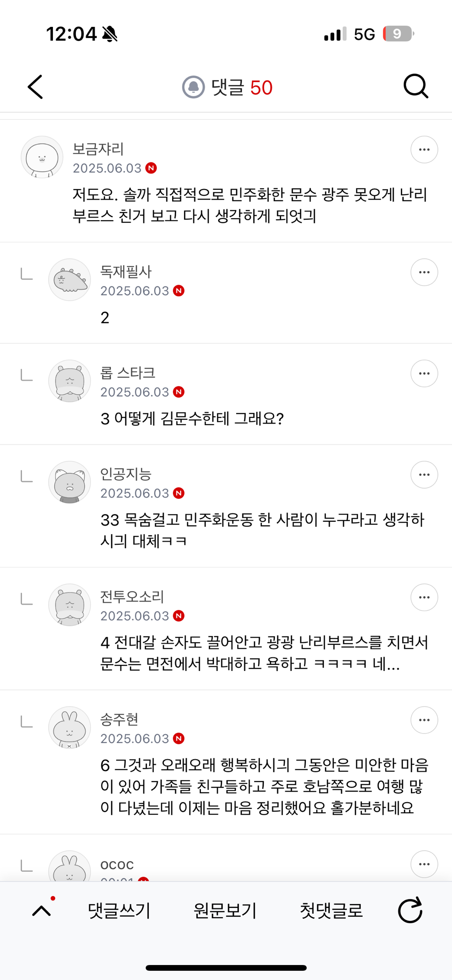Tap username 전투오소리
Viewport: 452px width, 980px height.
[x=132, y=596]
